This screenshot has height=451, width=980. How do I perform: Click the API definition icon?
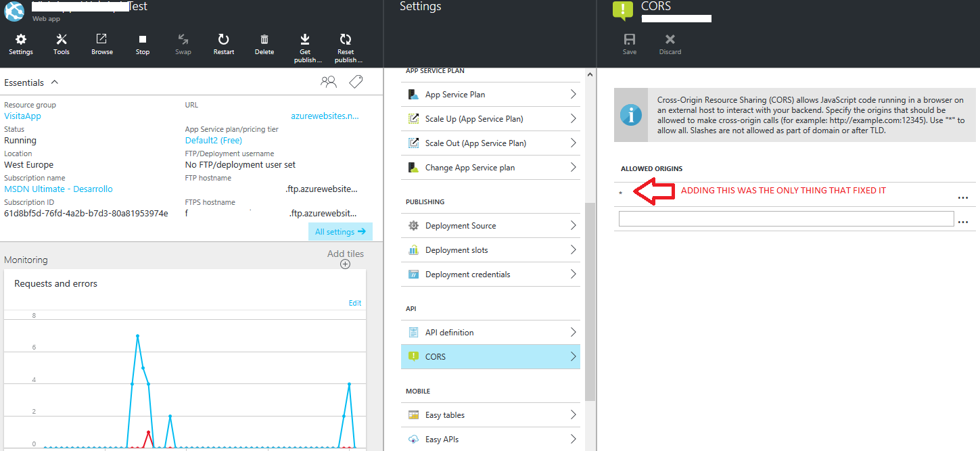coord(413,333)
